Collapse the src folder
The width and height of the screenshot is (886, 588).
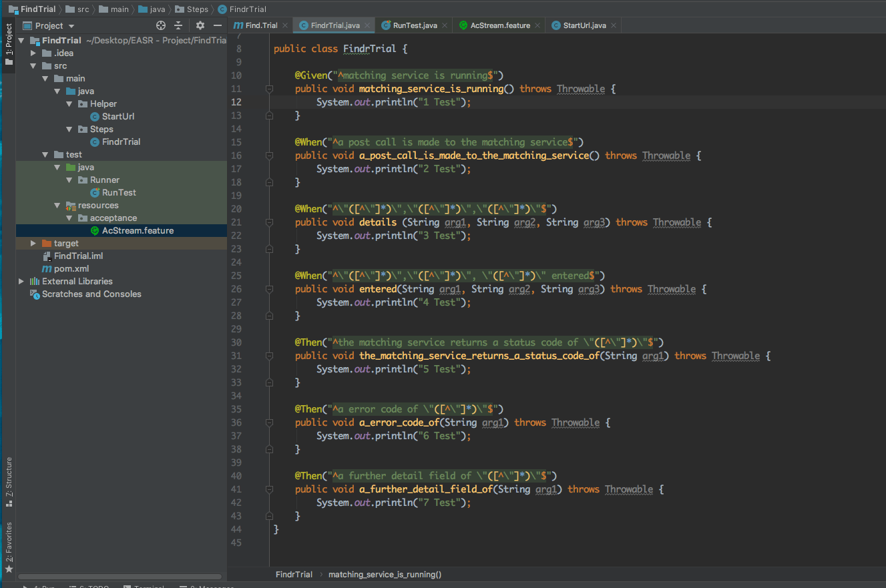coord(31,65)
